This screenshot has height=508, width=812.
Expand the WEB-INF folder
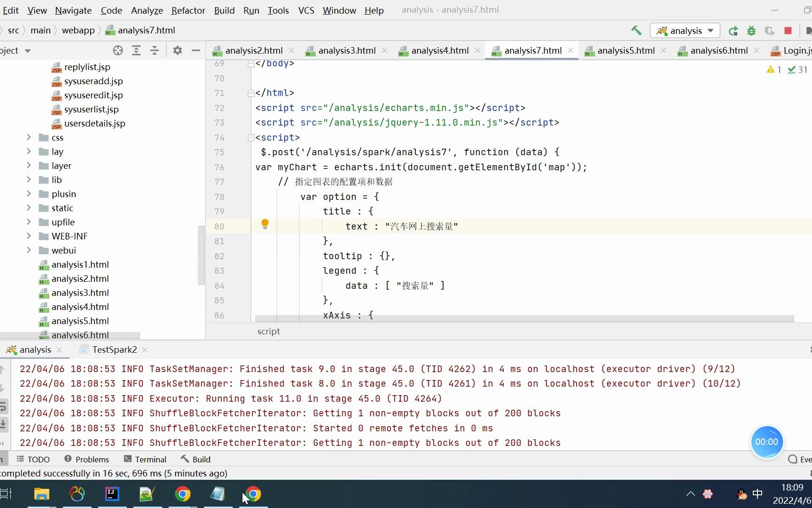coord(29,236)
